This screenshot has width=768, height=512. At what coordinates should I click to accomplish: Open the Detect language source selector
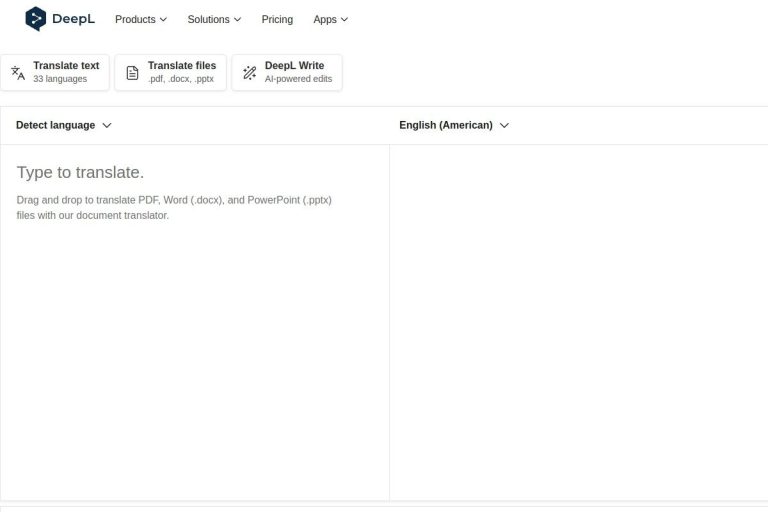click(x=63, y=125)
